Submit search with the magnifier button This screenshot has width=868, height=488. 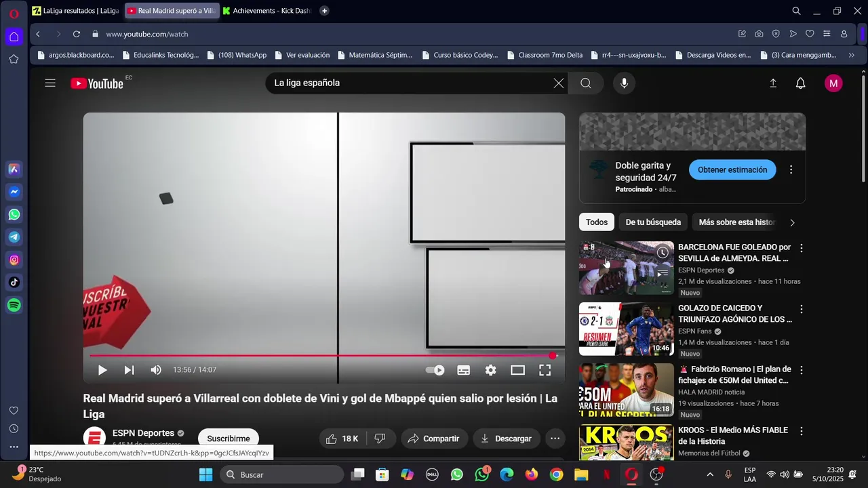(x=586, y=83)
